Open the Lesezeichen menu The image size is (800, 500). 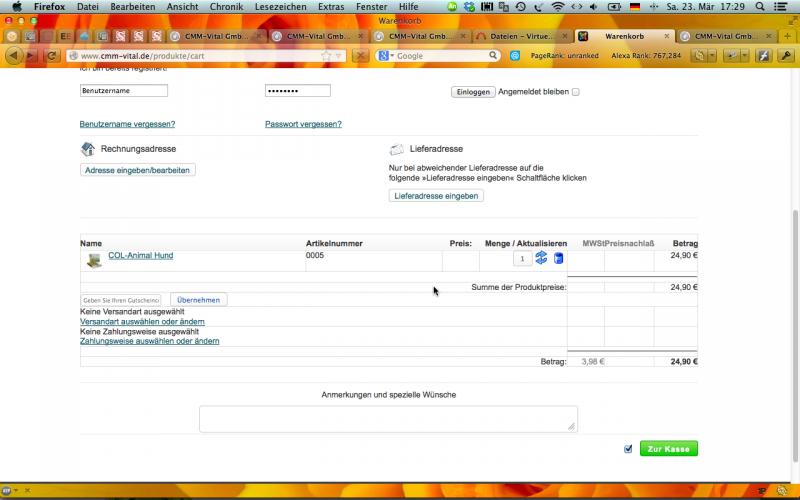click(x=280, y=7)
